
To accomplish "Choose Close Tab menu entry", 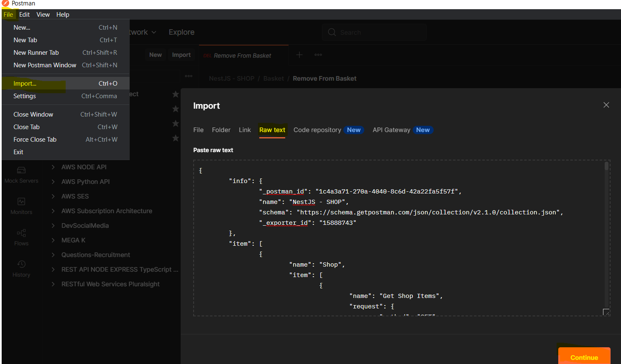I will (66, 127).
